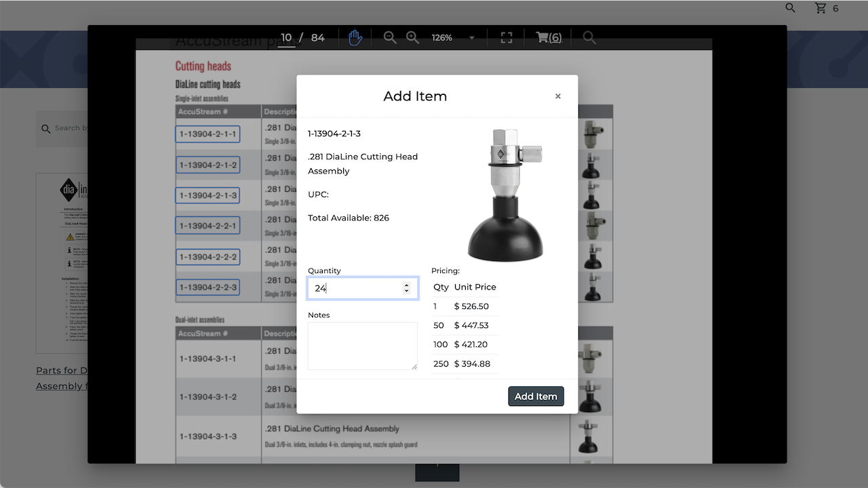The image size is (868, 488).
Task: Focus the Quantity input field
Action: click(363, 288)
